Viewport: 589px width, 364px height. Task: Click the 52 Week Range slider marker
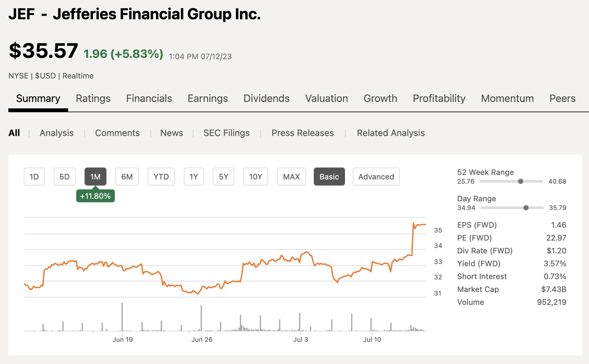521,181
